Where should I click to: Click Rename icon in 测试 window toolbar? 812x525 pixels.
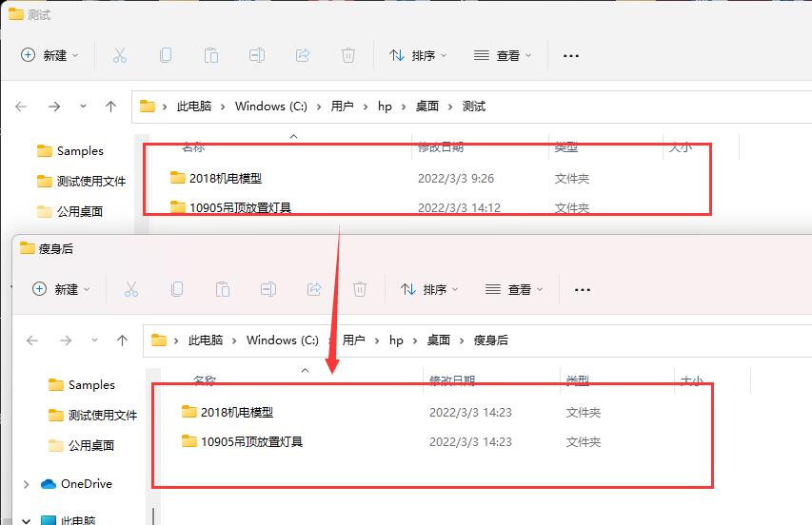coord(257,55)
